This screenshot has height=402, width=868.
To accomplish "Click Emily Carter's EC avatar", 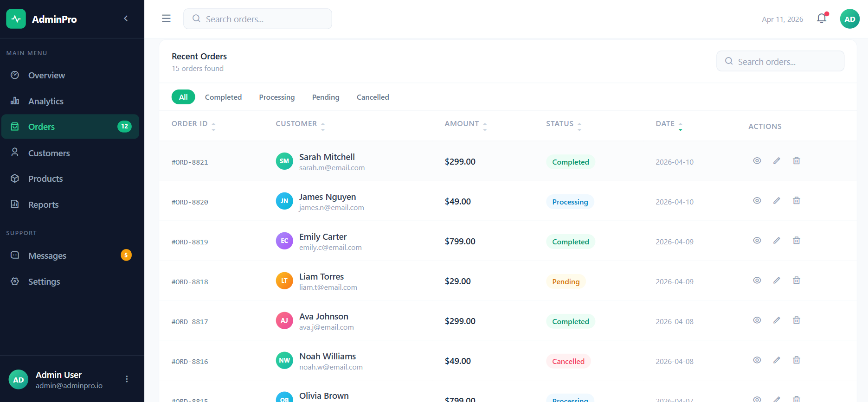I will [x=284, y=241].
